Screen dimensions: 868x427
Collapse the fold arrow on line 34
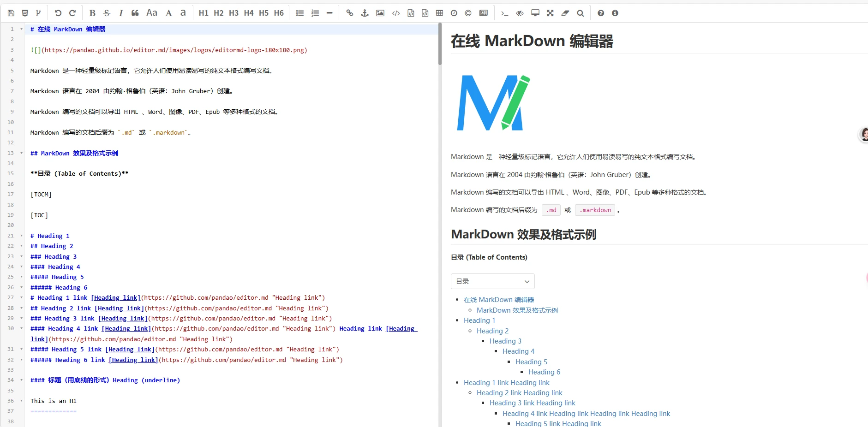tap(21, 380)
